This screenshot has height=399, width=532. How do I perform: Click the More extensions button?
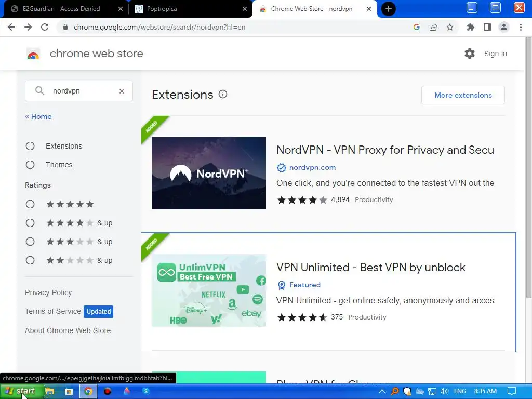tap(463, 95)
